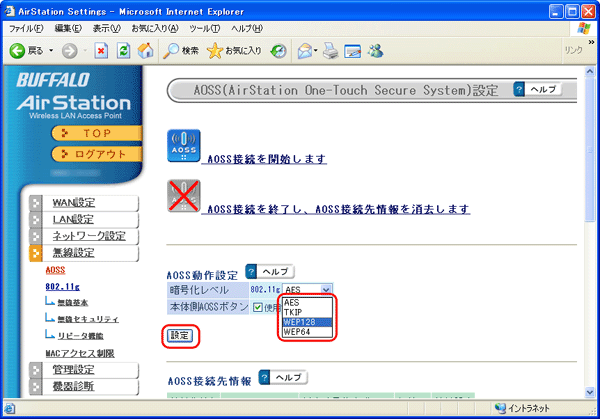
Task: Click the リピータ機能 sidebar sublink
Action: point(80,336)
